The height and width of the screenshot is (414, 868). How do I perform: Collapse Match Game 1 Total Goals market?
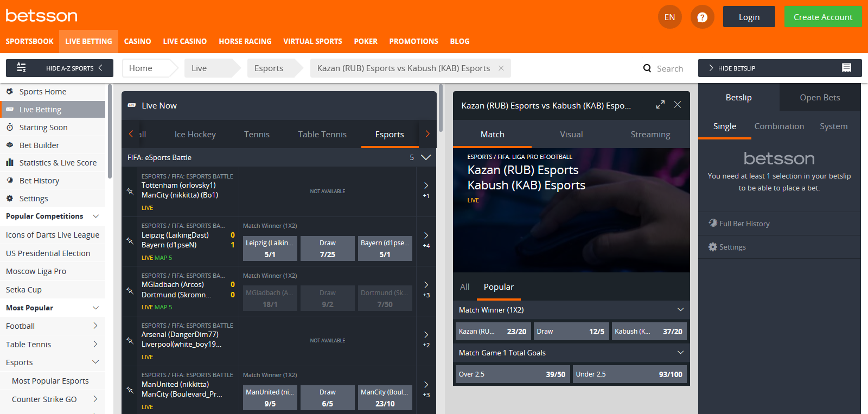(x=681, y=352)
